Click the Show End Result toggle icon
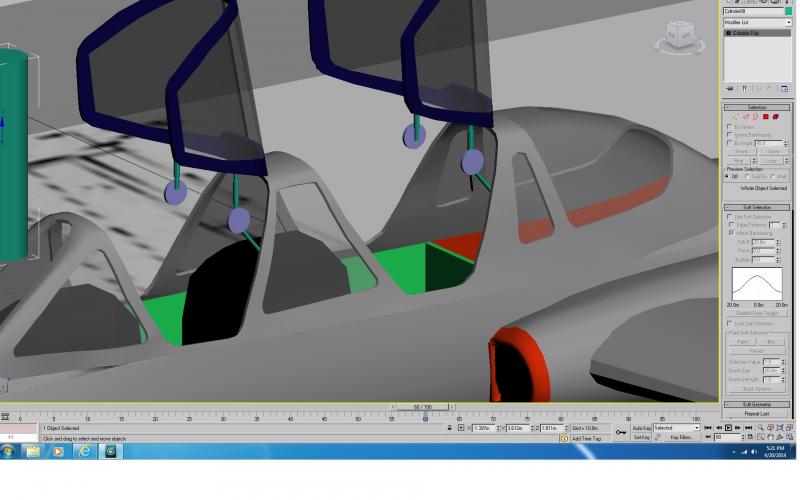 point(744,89)
